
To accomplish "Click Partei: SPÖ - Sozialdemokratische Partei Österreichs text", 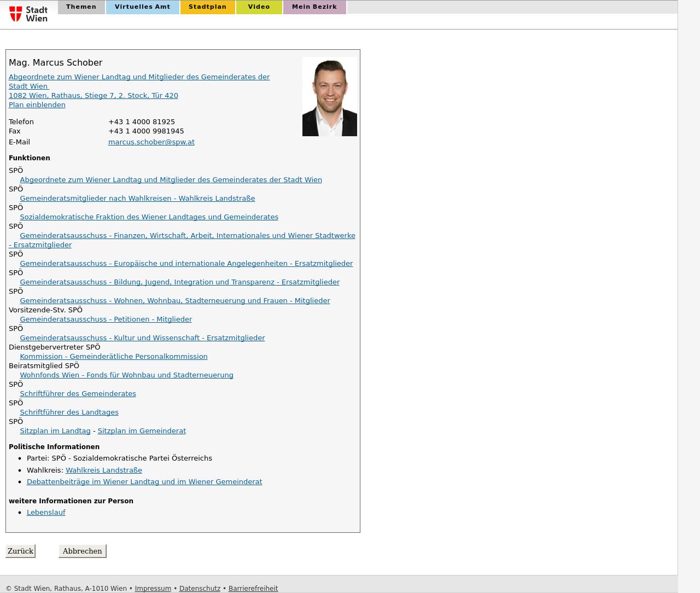I will click(119, 458).
